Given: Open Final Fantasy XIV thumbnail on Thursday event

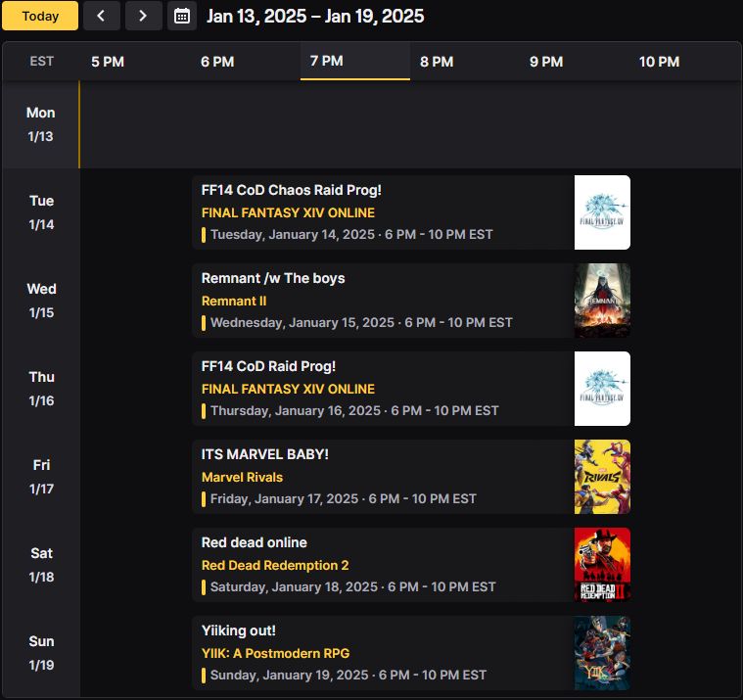Looking at the screenshot, I should click(602, 389).
